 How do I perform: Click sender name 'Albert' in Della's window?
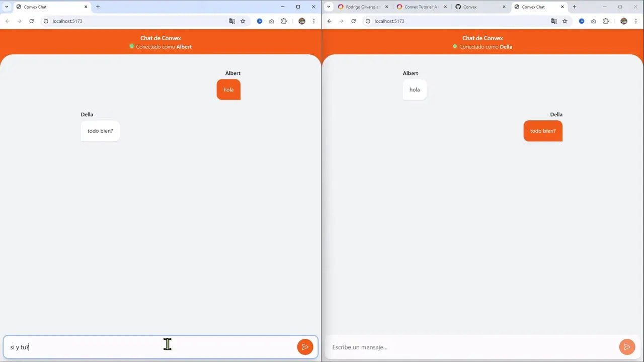[411, 73]
